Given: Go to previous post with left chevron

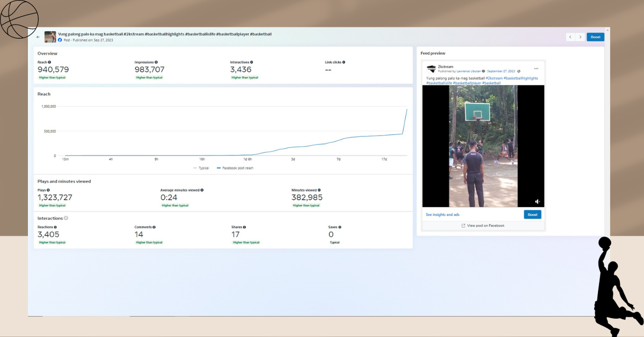Looking at the screenshot, I should [570, 37].
